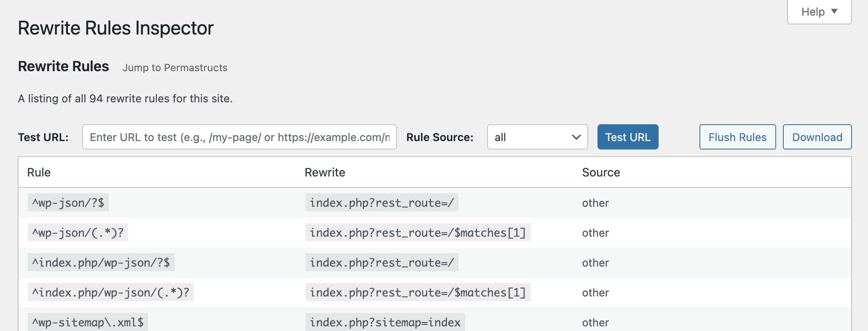Click the Jump to Permastructs link
868x331 pixels.
click(x=175, y=68)
